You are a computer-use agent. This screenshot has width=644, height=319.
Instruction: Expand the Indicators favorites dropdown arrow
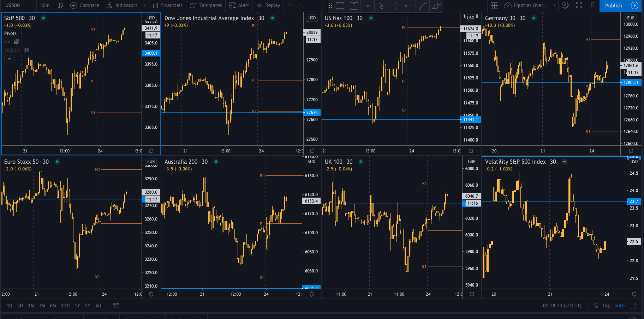[x=144, y=5]
